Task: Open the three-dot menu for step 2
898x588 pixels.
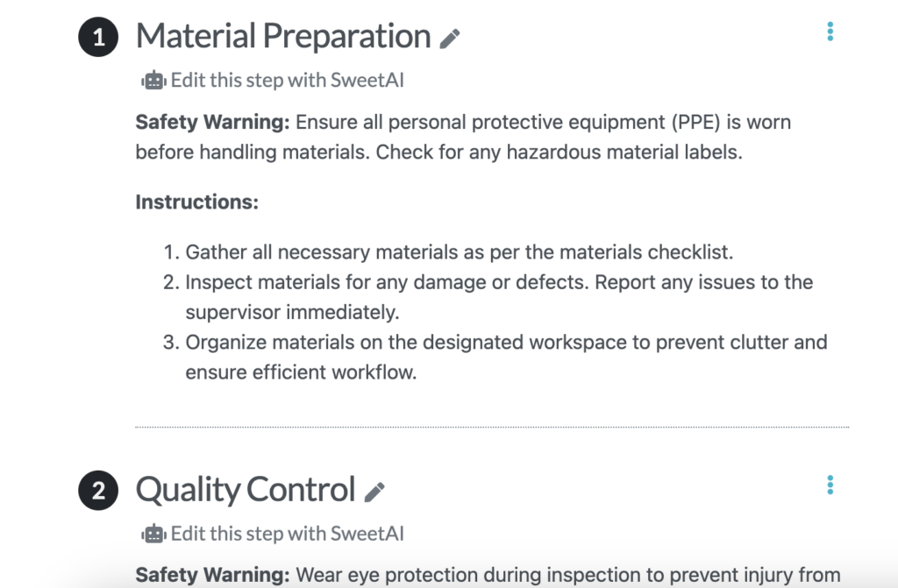Action: tap(830, 485)
